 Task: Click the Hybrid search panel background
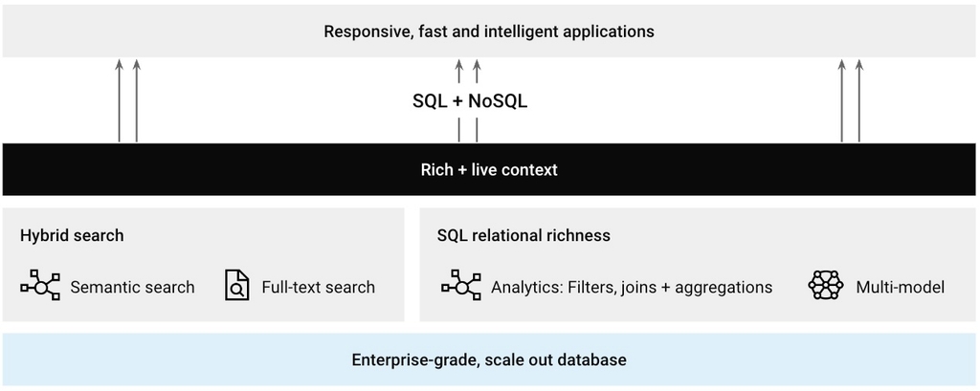pyautogui.click(x=203, y=264)
